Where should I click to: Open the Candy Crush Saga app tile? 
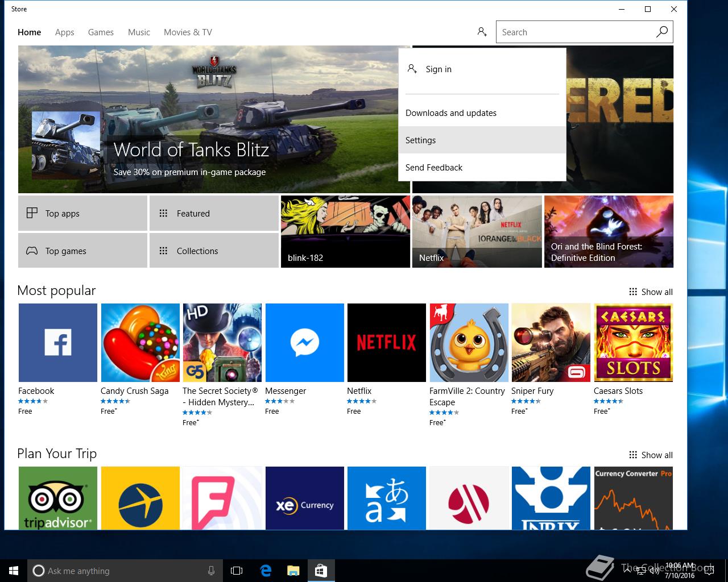coord(140,342)
